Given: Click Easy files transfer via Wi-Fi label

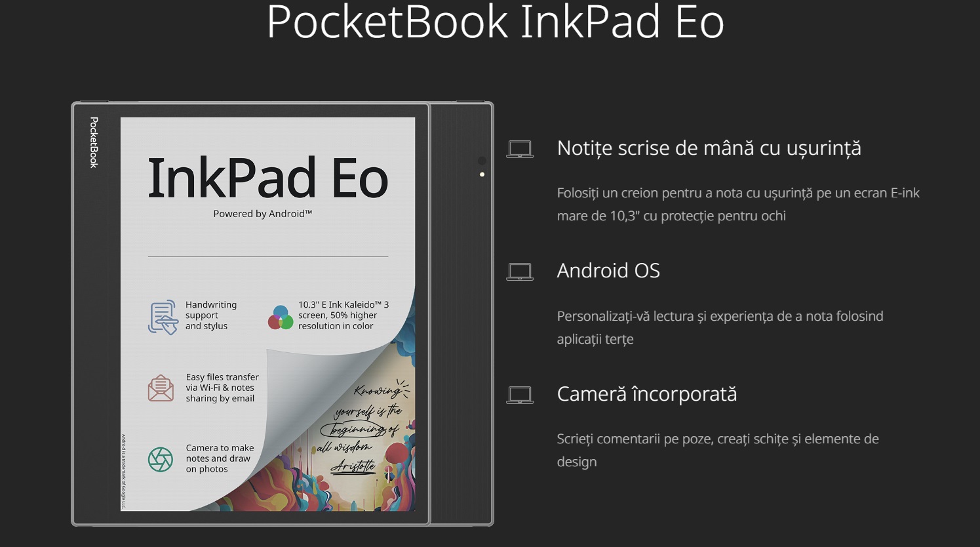Looking at the screenshot, I should (x=222, y=388).
